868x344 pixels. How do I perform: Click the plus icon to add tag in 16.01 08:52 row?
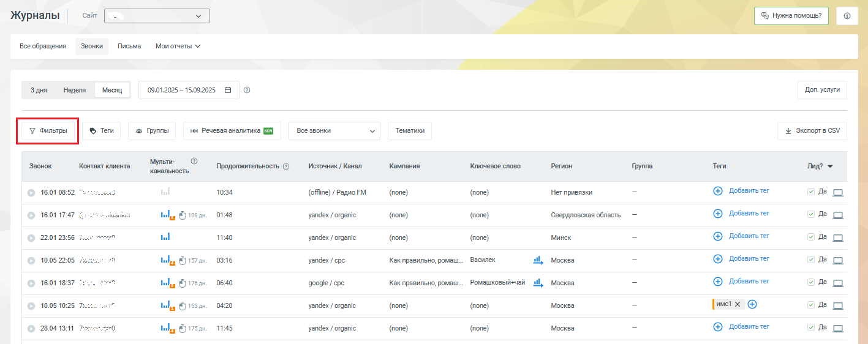[x=719, y=191]
